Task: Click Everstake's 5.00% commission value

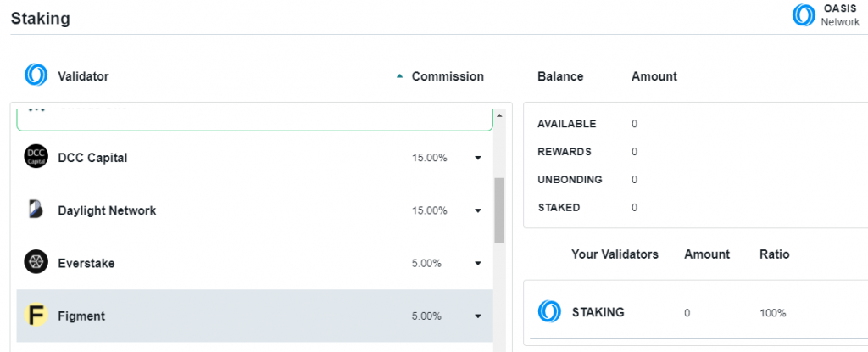Action: tap(426, 263)
